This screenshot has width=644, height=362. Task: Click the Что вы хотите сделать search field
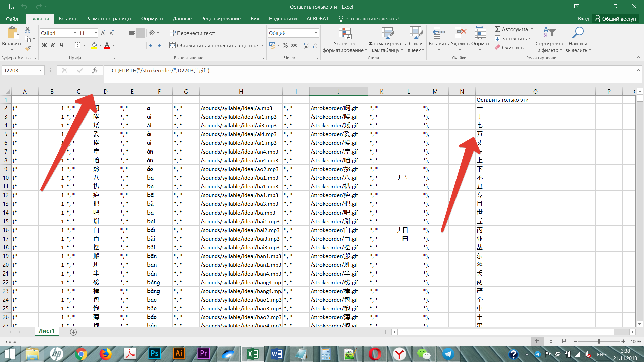(x=369, y=19)
